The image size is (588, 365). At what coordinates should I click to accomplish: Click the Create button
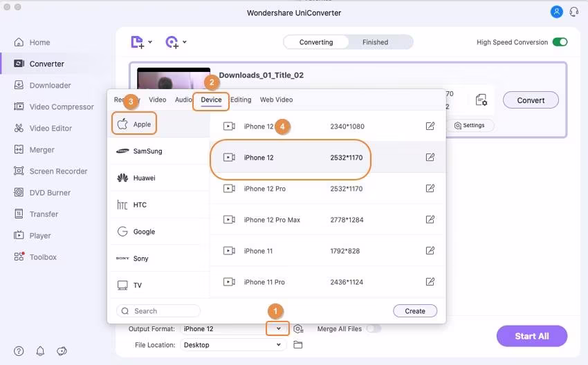click(415, 311)
